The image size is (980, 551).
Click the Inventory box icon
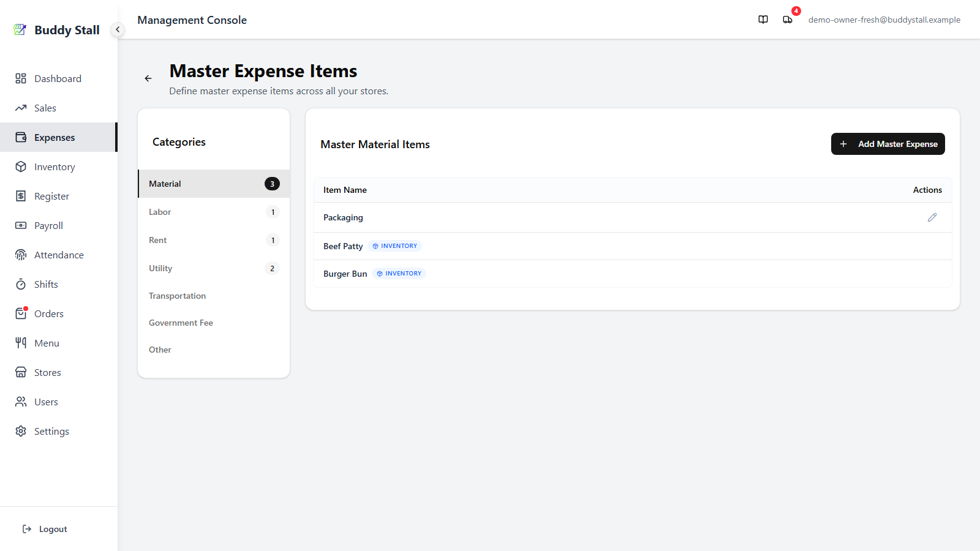point(21,167)
